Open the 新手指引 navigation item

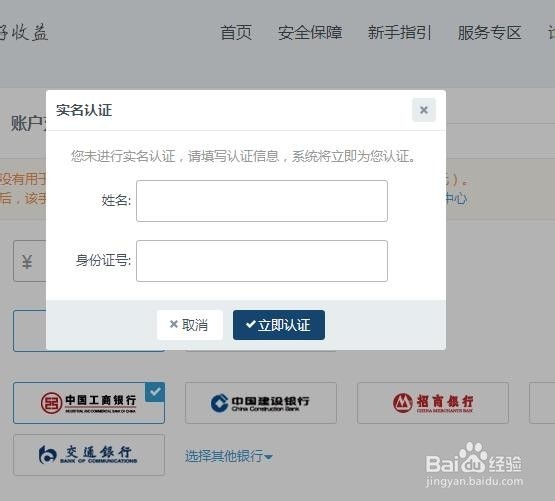click(x=399, y=33)
